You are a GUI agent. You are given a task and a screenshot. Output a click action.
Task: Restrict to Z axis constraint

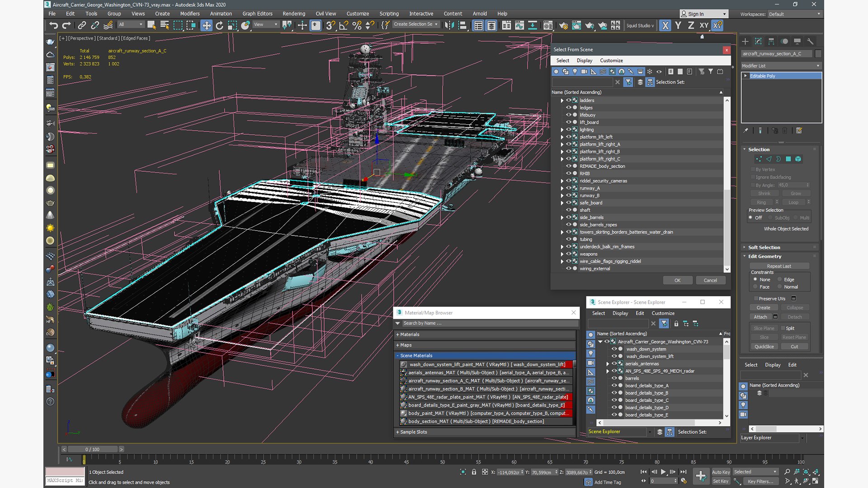(x=691, y=25)
